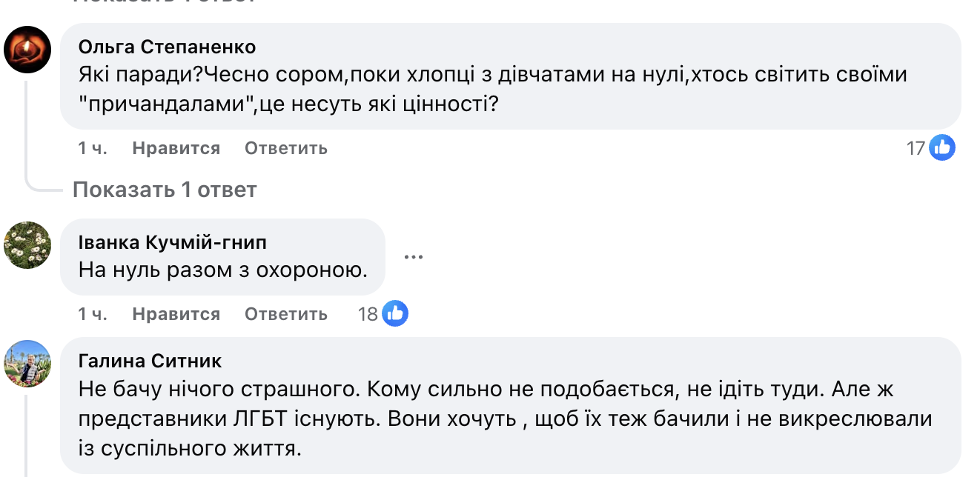Image resolution: width=980 pixels, height=477 pixels.
Task: Click Ольга Степаненко's comment text bubble
Action: click(x=492, y=90)
